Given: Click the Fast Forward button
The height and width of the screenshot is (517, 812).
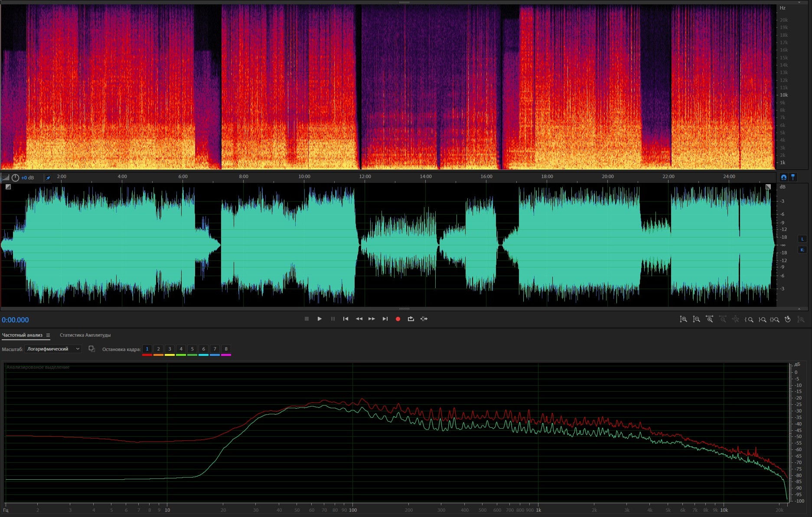Looking at the screenshot, I should pos(372,319).
